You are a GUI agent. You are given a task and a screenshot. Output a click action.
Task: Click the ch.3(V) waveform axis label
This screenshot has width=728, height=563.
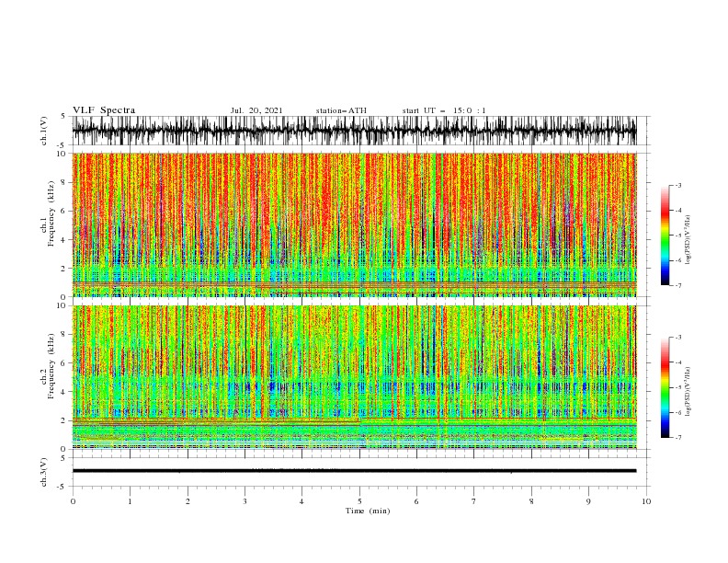pyautogui.click(x=44, y=472)
